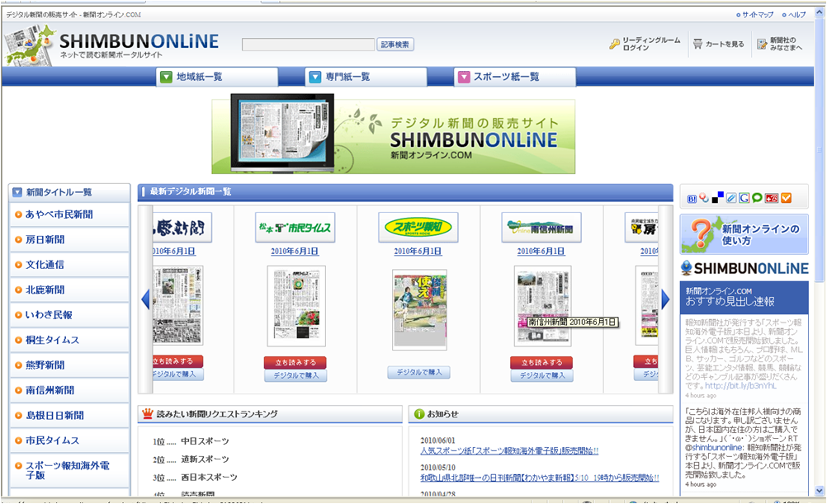Click the 記事検索 search button
This screenshot has width=827, height=504.
[x=395, y=45]
